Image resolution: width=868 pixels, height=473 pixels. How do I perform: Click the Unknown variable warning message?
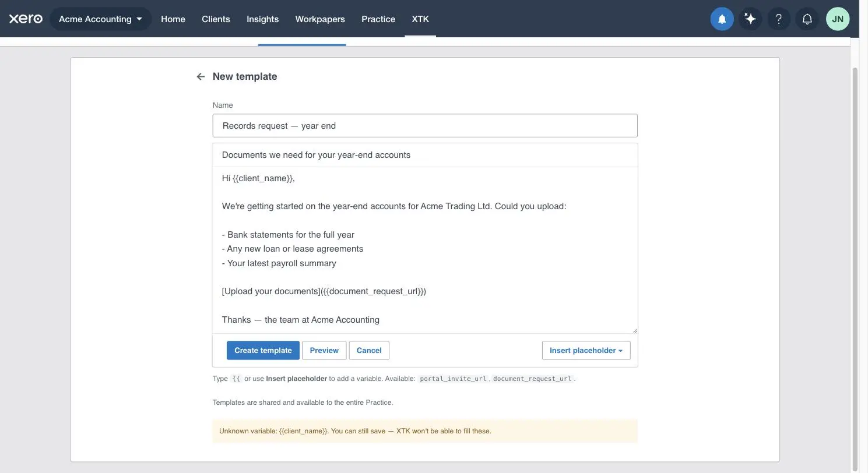[425, 431]
